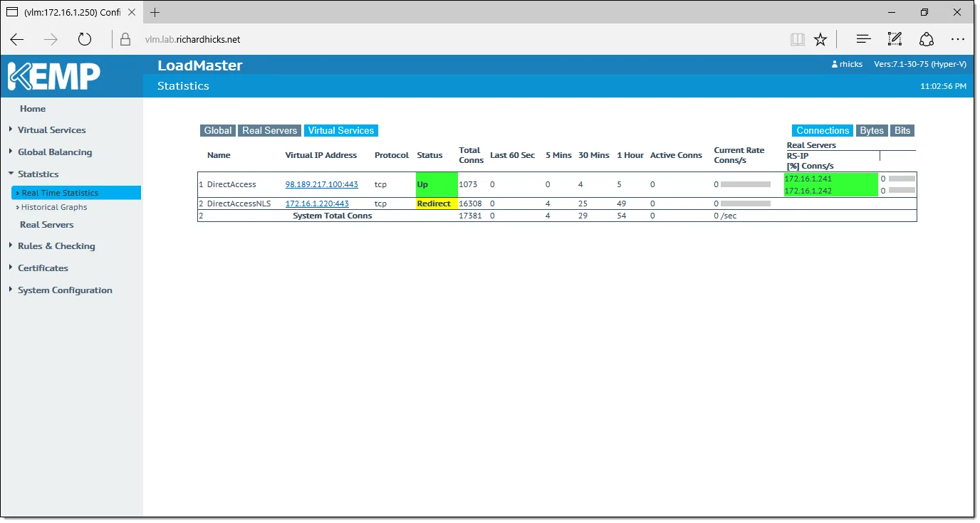Open the Edge Hub icon
980x523 pixels.
(863, 39)
